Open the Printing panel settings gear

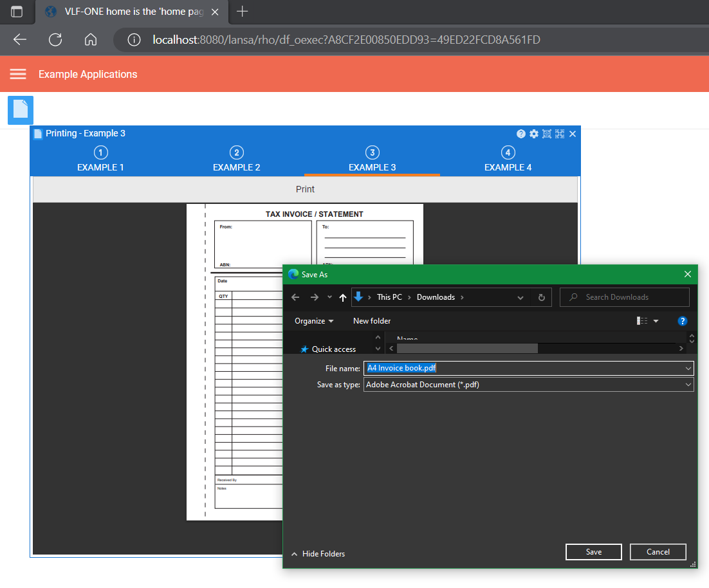(534, 134)
